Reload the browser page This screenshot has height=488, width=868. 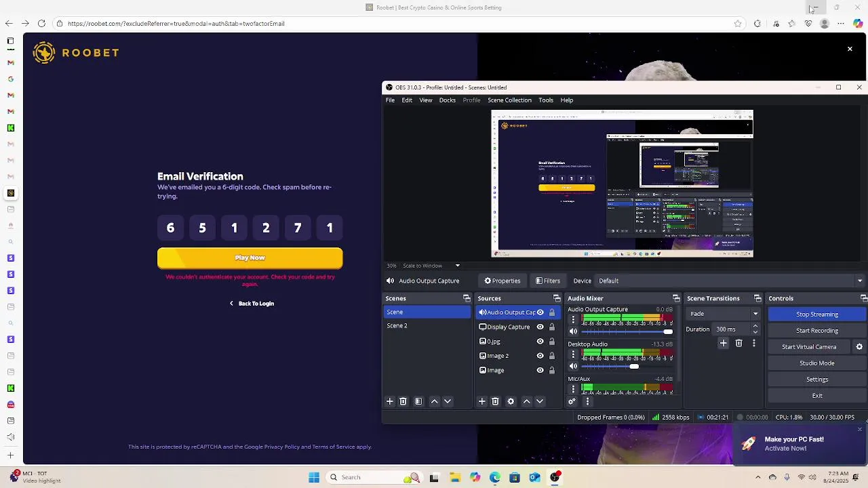pyautogui.click(x=41, y=23)
